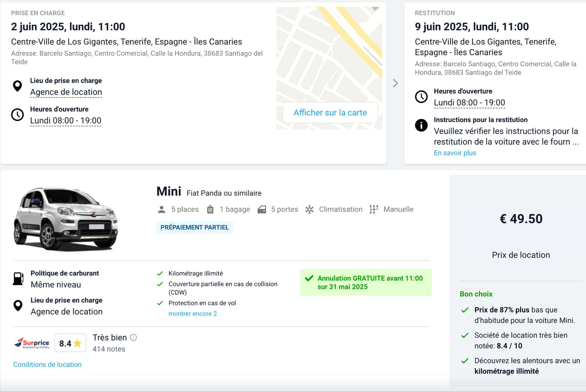Click the Bon choix heading
Image resolution: width=586 pixels, height=392 pixels.
(x=476, y=294)
